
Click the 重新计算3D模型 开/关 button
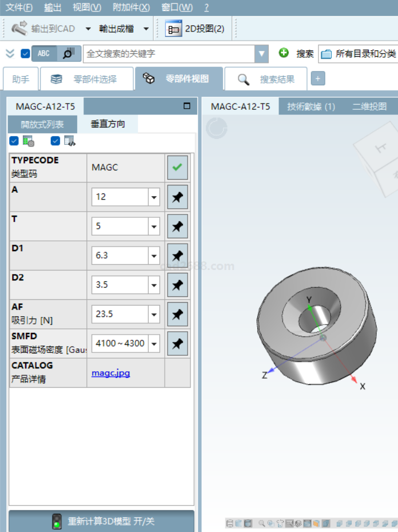101,521
